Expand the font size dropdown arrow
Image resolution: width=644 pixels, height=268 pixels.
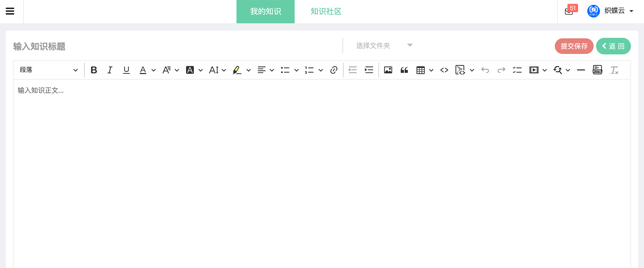pyautogui.click(x=224, y=70)
